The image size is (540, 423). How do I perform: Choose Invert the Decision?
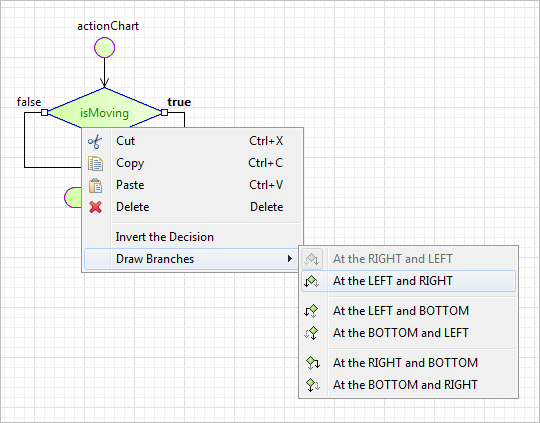click(x=165, y=237)
